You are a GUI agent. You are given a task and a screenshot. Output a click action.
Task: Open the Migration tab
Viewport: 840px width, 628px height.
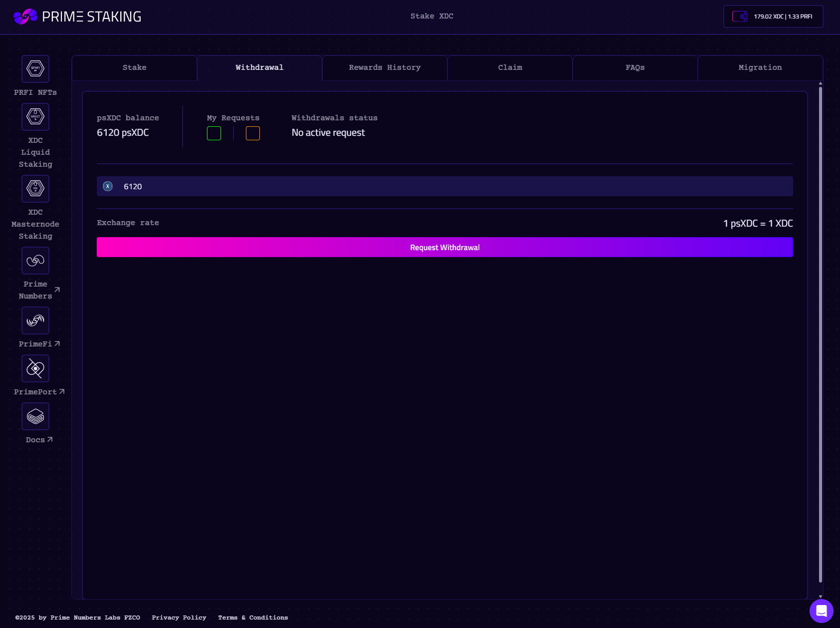760,68
